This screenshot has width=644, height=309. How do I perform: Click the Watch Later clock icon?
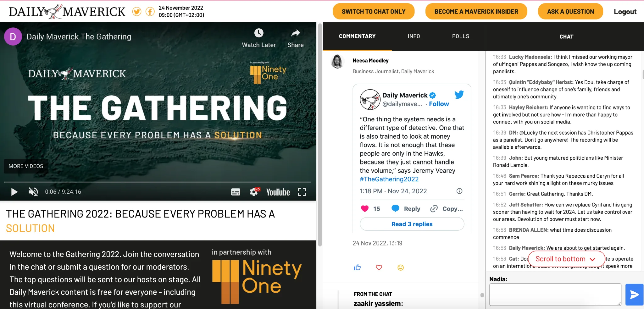259,33
